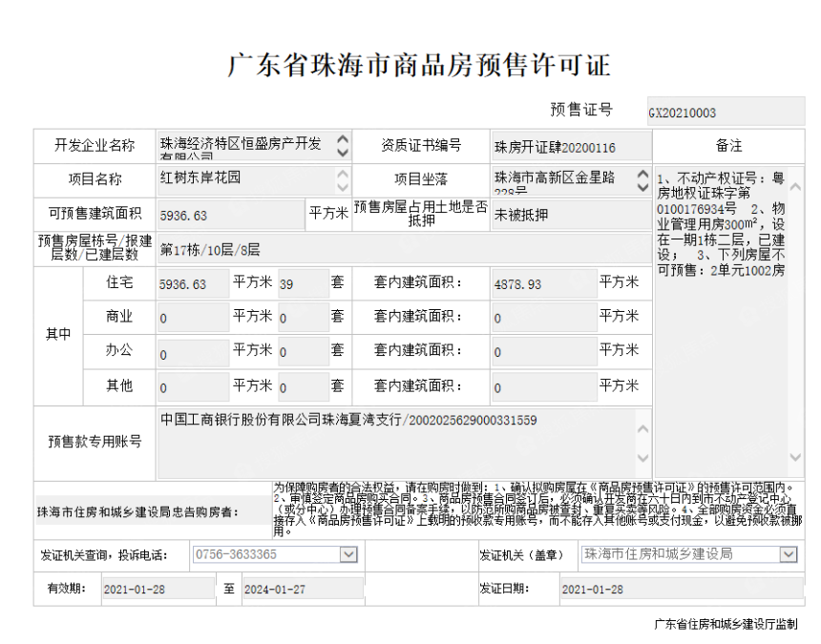821x644 pixels.
Task: Click the 住宅 units field showing 39
Action: (304, 284)
